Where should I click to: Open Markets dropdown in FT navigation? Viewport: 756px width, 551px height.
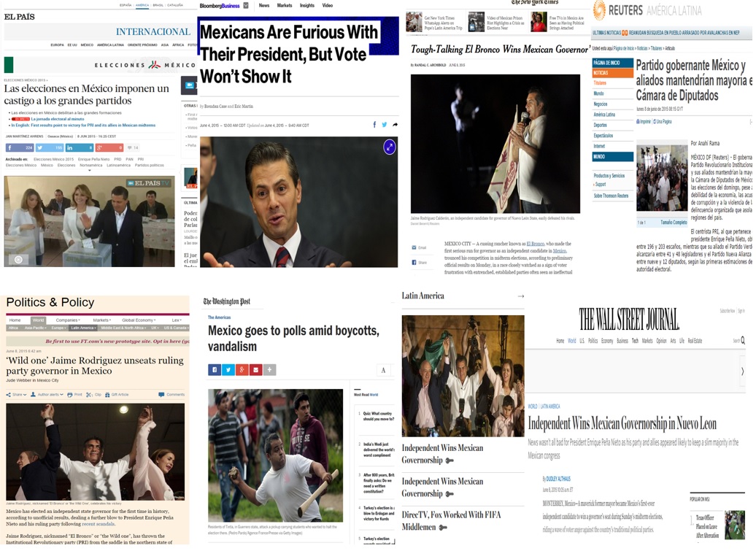point(101,320)
